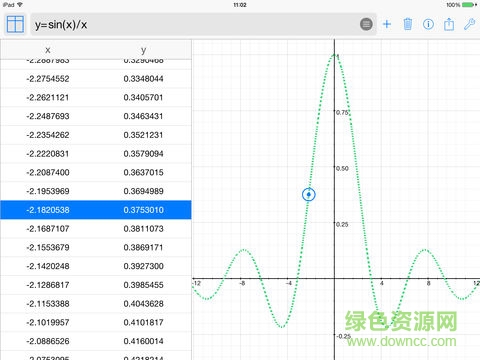Image resolution: width=480 pixels, height=360 pixels.
Task: Open the function list menu button
Action: coord(366,24)
